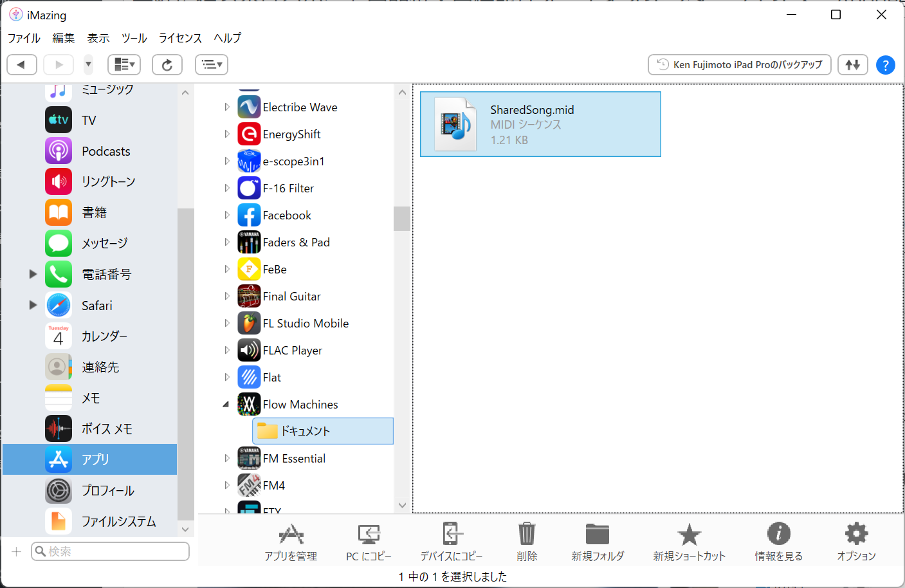The height and width of the screenshot is (588, 905).
Task: Select メモ notes in sidebar
Action: tap(89, 398)
